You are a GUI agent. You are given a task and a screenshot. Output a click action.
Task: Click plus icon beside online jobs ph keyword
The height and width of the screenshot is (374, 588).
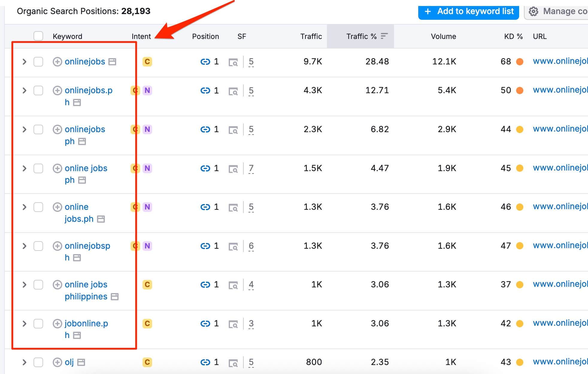57,168
